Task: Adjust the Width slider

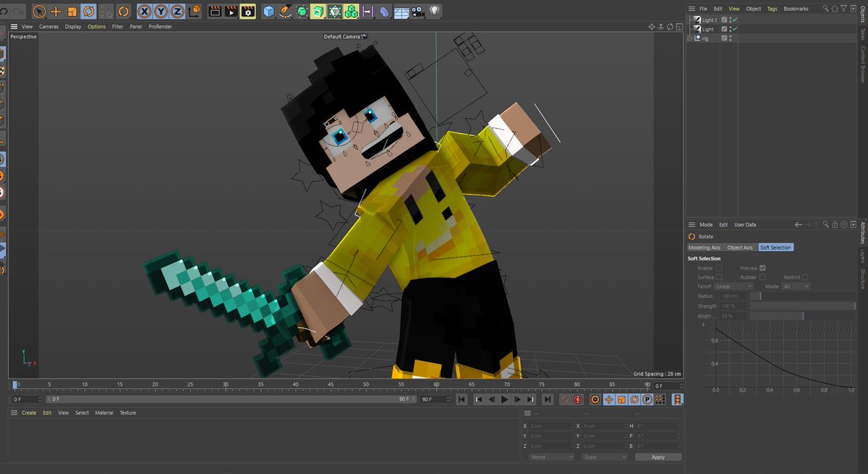Action: pyautogui.click(x=803, y=316)
